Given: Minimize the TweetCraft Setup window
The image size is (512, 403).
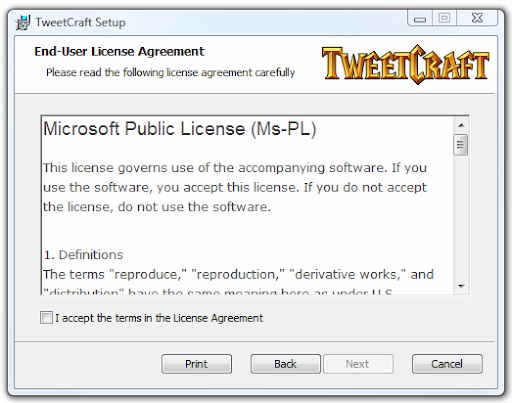Looking at the screenshot, I should click(420, 18).
